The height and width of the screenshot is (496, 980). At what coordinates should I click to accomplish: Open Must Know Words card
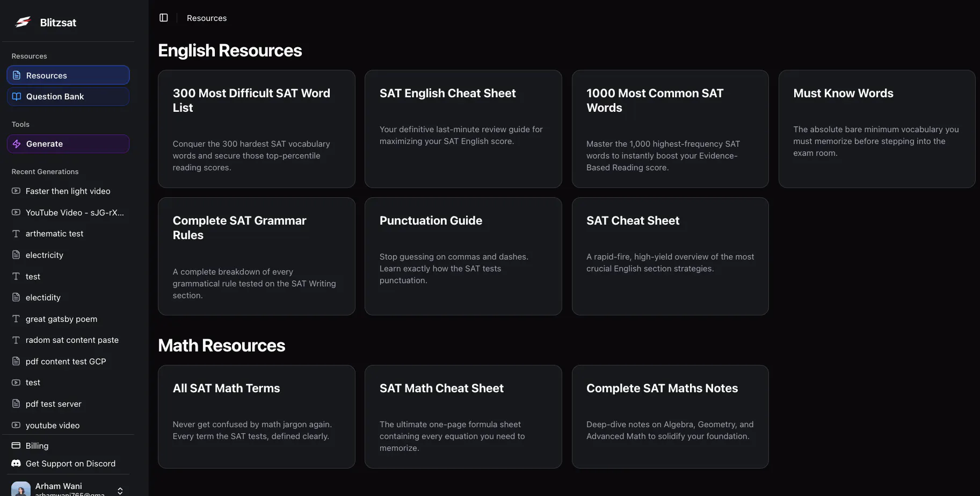[877, 129]
